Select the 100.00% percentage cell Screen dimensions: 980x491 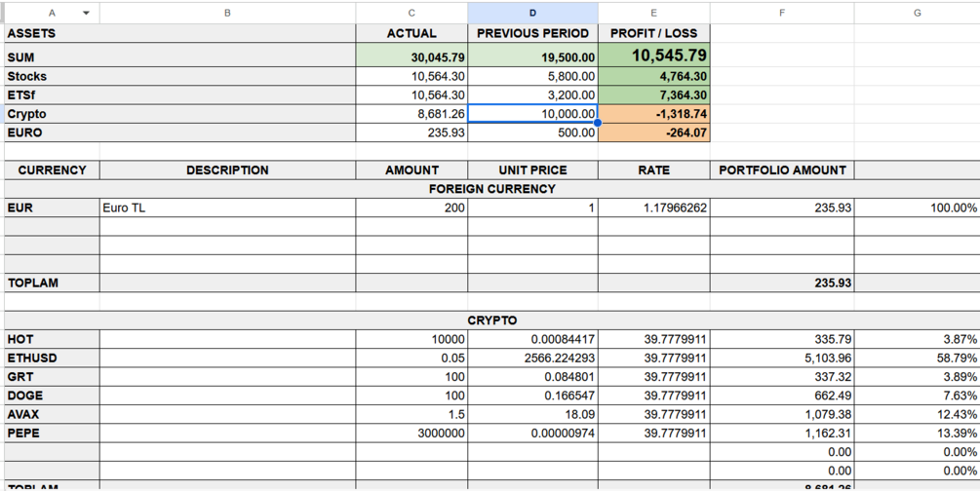click(x=917, y=208)
